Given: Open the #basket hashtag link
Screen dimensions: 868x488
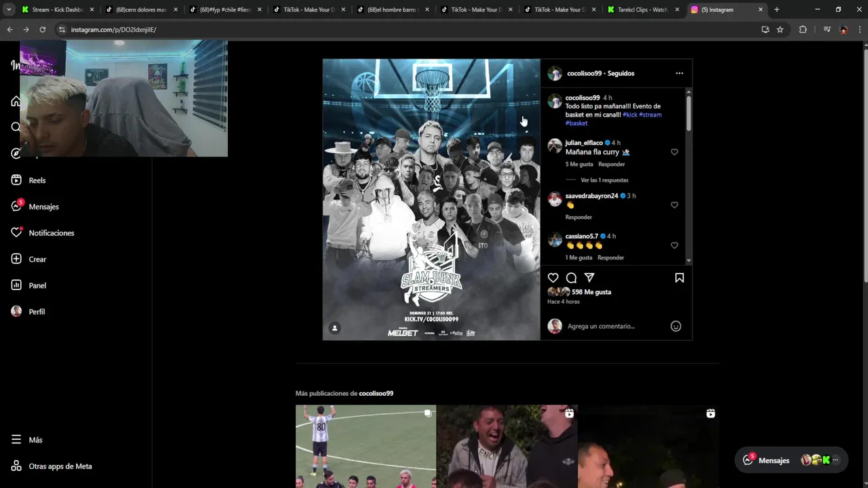Looking at the screenshot, I should (x=576, y=123).
